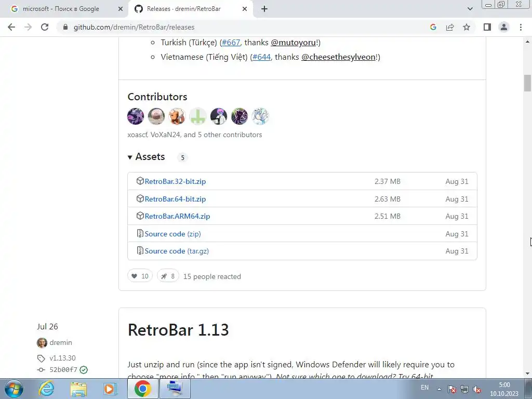Close the microsoft Google search tab

121,9
